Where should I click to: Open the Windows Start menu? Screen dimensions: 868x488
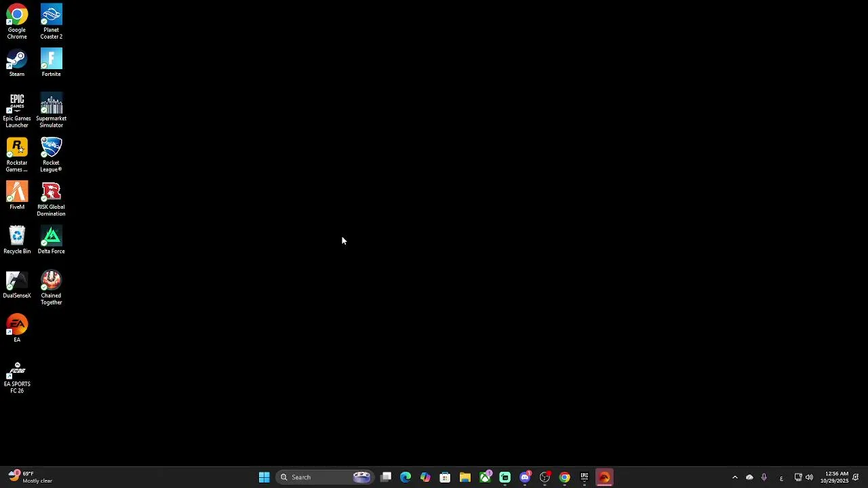tap(264, 477)
